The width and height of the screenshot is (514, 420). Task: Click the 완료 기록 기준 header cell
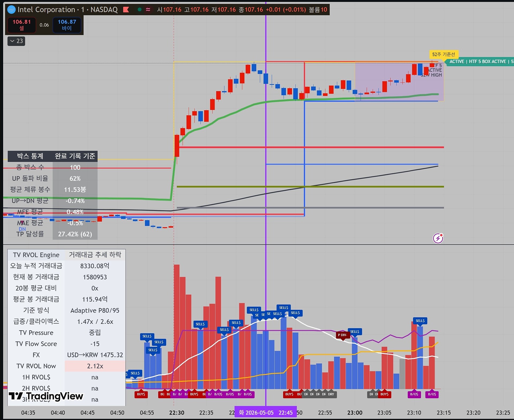75,156
